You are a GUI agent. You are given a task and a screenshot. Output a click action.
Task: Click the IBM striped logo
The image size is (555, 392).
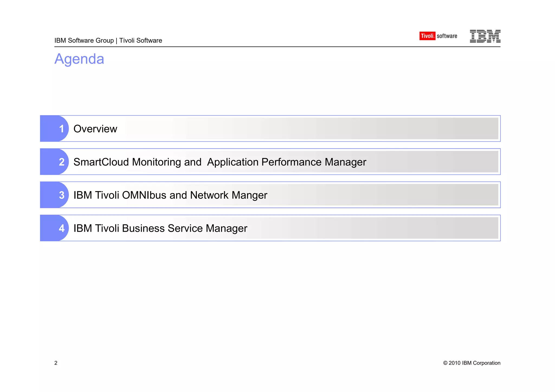[485, 36]
